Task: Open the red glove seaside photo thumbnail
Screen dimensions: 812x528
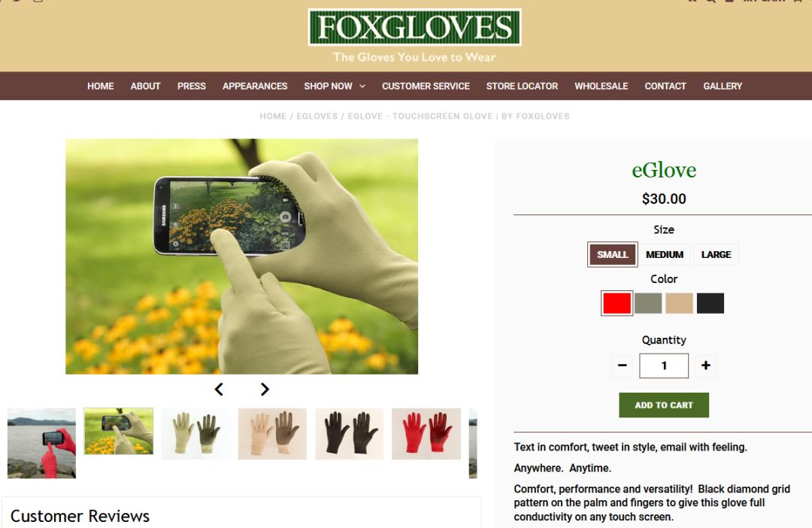Action: 41,443
